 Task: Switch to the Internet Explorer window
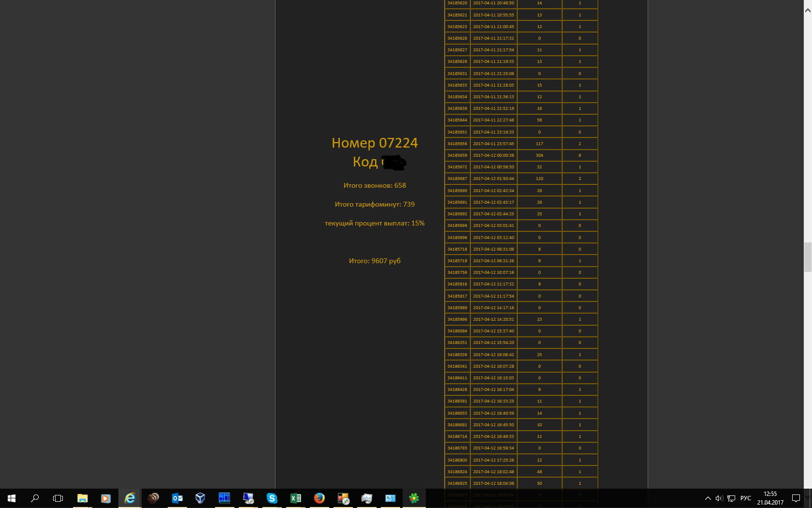130,498
